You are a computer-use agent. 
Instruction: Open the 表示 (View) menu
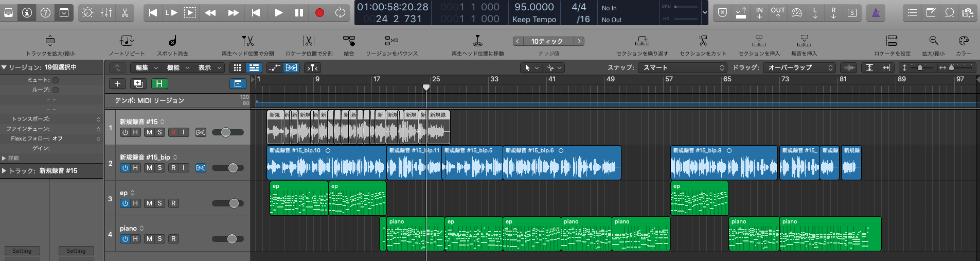208,67
